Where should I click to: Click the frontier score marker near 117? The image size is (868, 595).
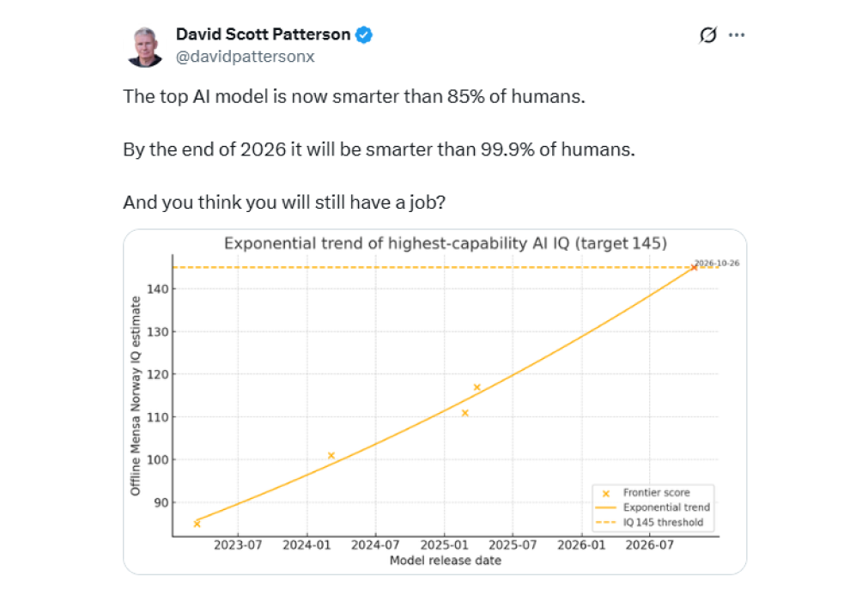pyautogui.click(x=476, y=387)
